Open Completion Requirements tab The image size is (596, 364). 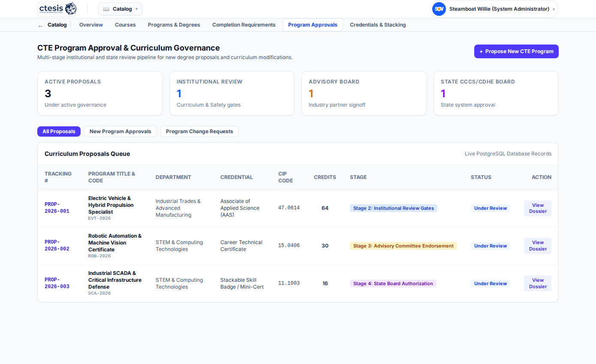(x=244, y=25)
